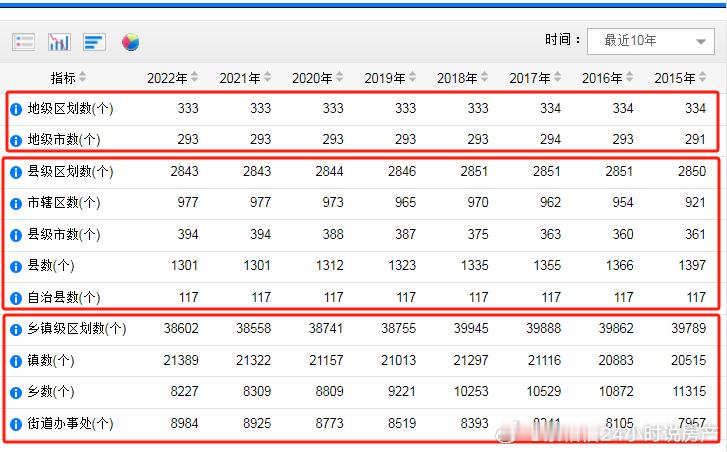Click info icon for 市辖区数(个)

coord(16,204)
